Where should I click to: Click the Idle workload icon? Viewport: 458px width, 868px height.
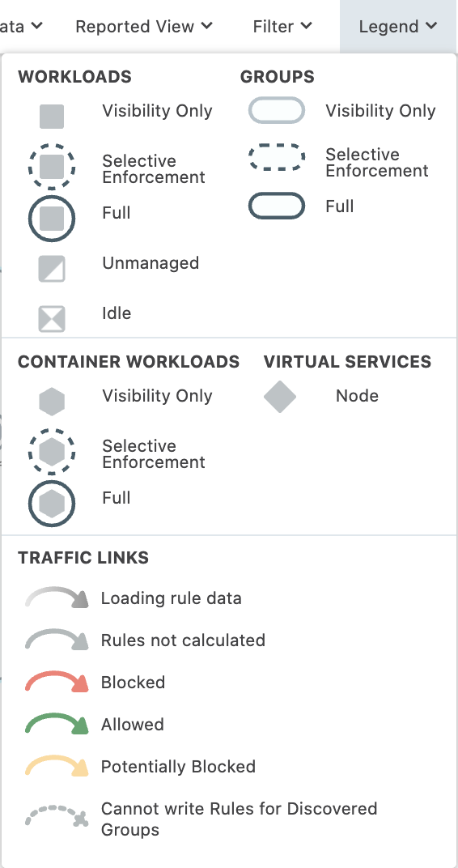coord(52,319)
